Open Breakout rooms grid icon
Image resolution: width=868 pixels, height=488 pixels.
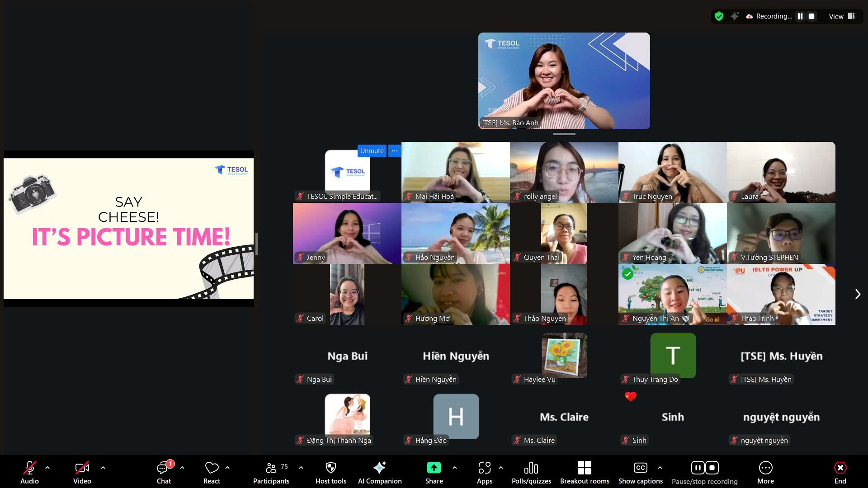click(585, 468)
